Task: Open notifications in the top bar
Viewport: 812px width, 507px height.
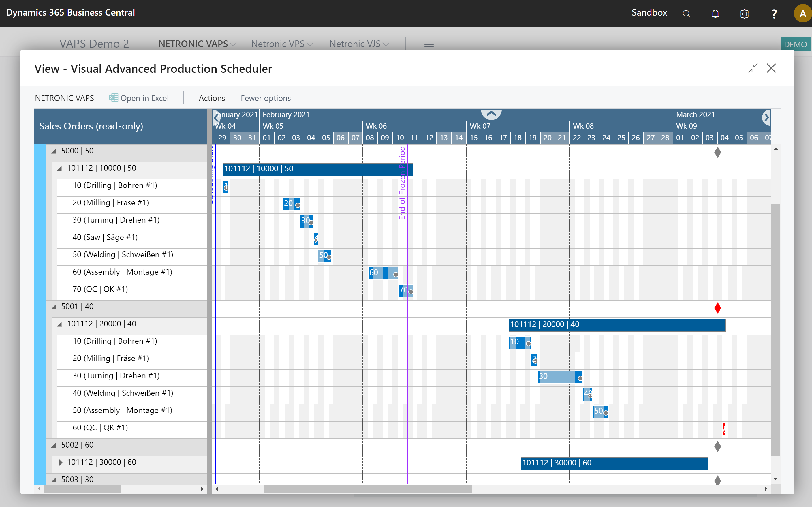Action: click(x=715, y=14)
